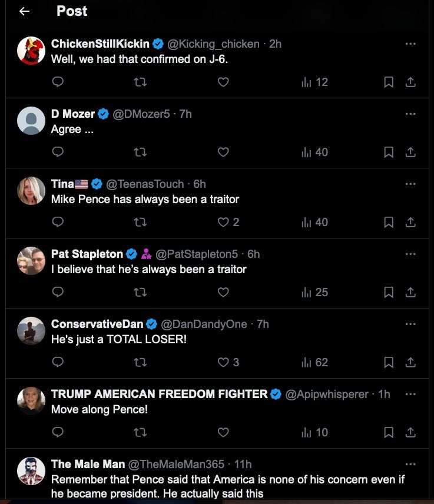434x504 pixels.
Task: Expand the three-dot menu on The Male Man's post
Action: (x=410, y=464)
